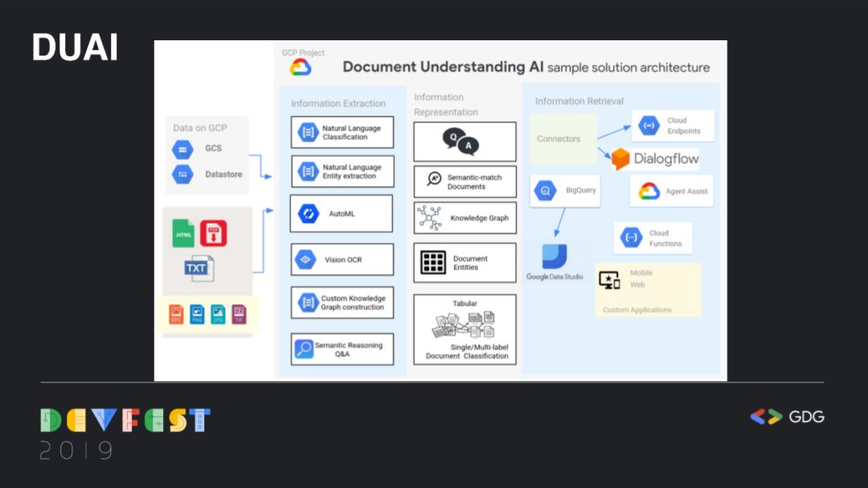Image resolution: width=868 pixels, height=488 pixels.
Task: Click the Semantic-match Documents label
Action: (474, 182)
